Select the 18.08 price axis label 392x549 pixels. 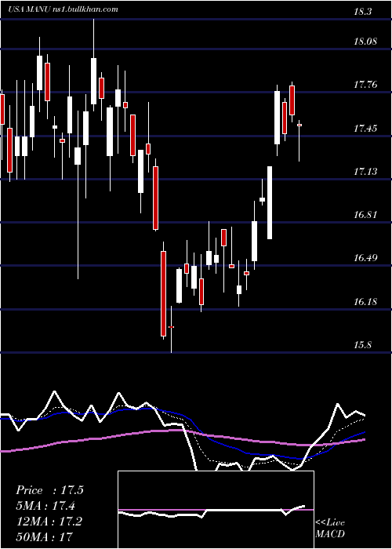365,42
